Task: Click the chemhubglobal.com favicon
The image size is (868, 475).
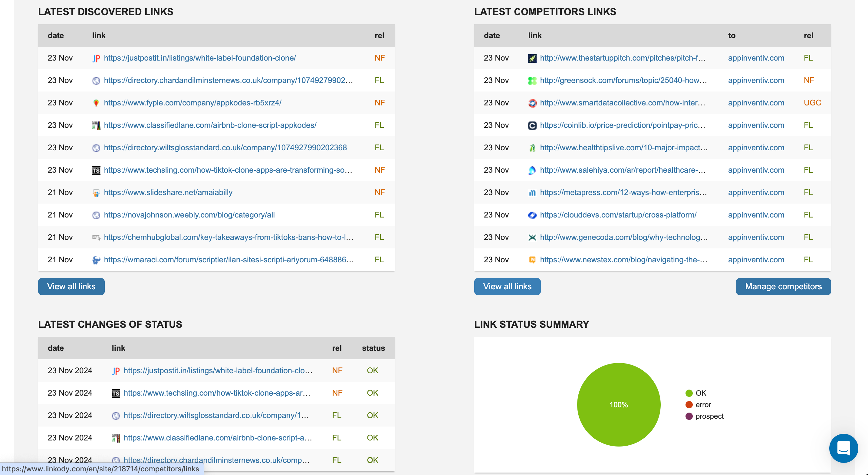Action: 96,237
